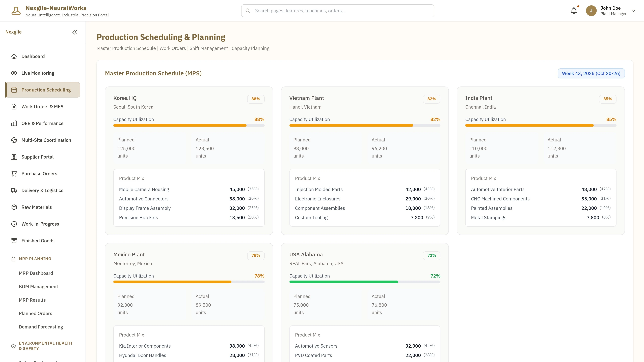Click the Multi-Site Coordination globe icon
The image size is (644, 362).
pos(14,140)
